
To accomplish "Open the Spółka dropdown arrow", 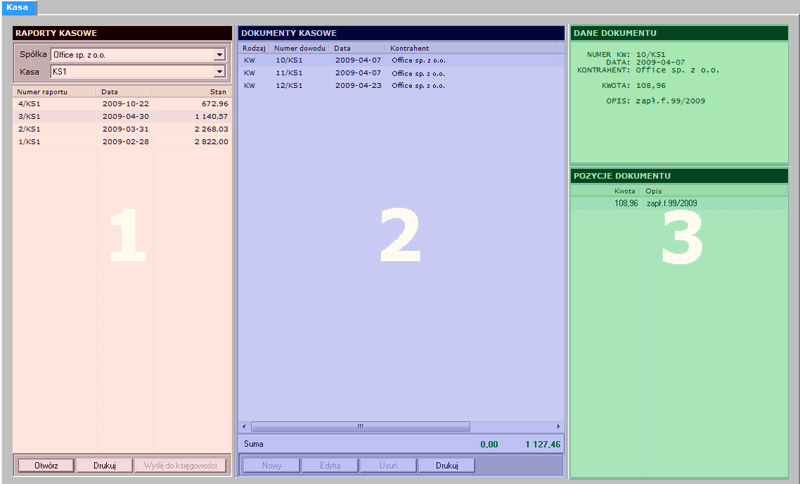I will point(219,55).
